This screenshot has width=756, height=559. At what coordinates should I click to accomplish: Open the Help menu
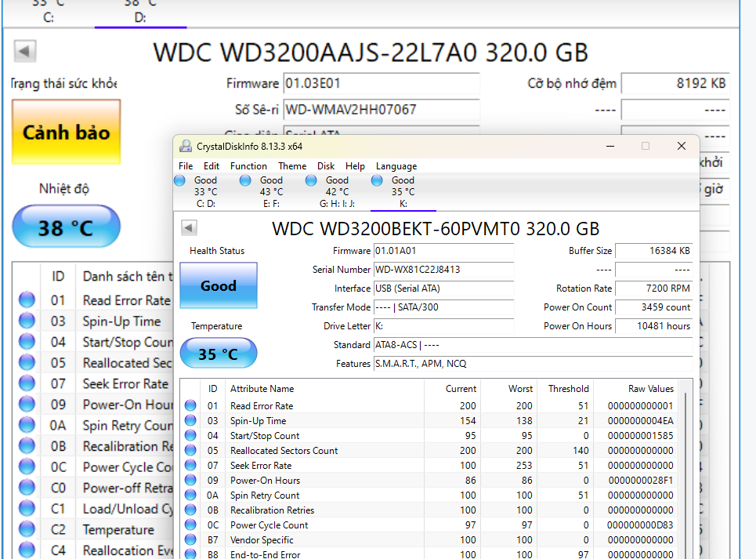point(355,166)
